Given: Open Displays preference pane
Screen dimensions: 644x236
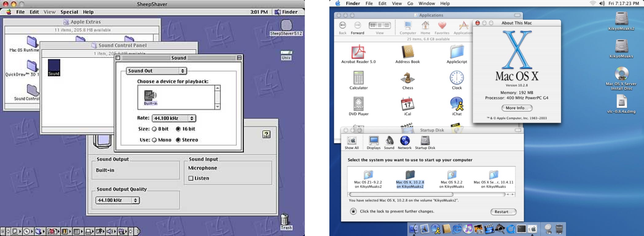Looking at the screenshot, I should (x=374, y=143).
